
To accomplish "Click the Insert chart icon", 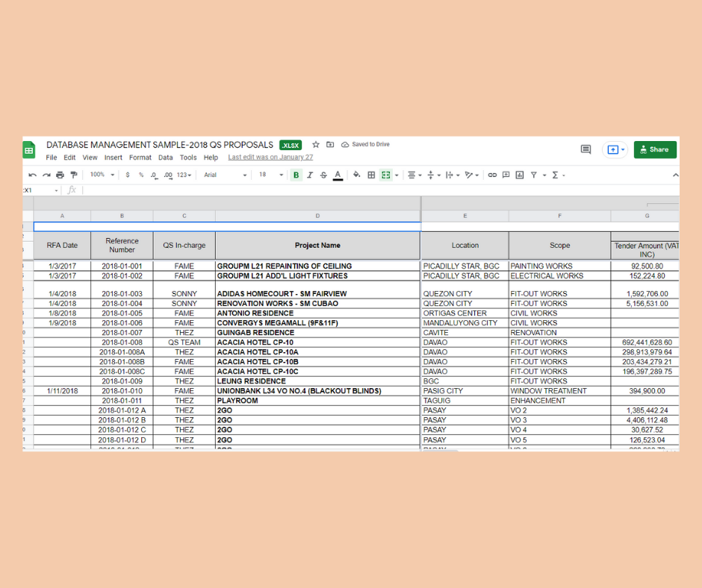I will pyautogui.click(x=520, y=175).
